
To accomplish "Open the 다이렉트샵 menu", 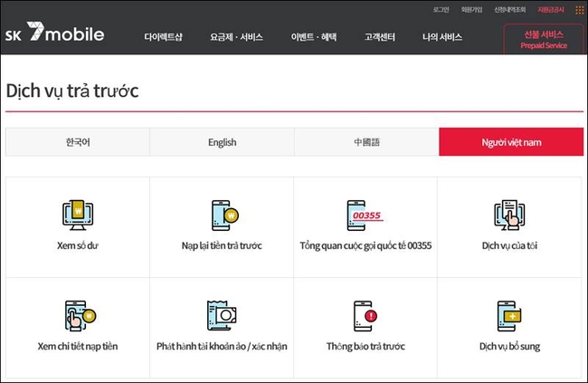I will (163, 37).
